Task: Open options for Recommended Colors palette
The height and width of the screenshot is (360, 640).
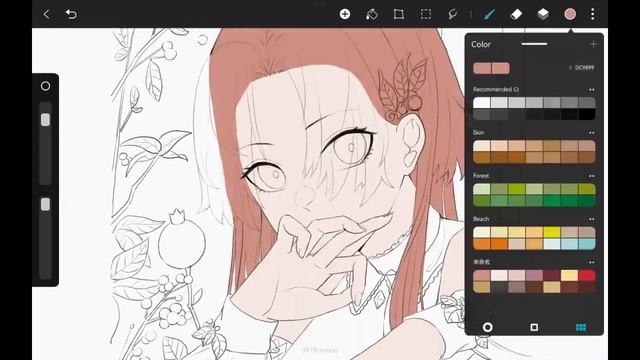Action: coord(591,89)
